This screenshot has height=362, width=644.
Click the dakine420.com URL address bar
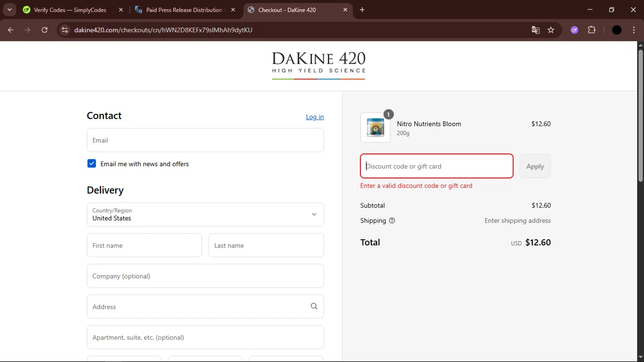point(163,30)
